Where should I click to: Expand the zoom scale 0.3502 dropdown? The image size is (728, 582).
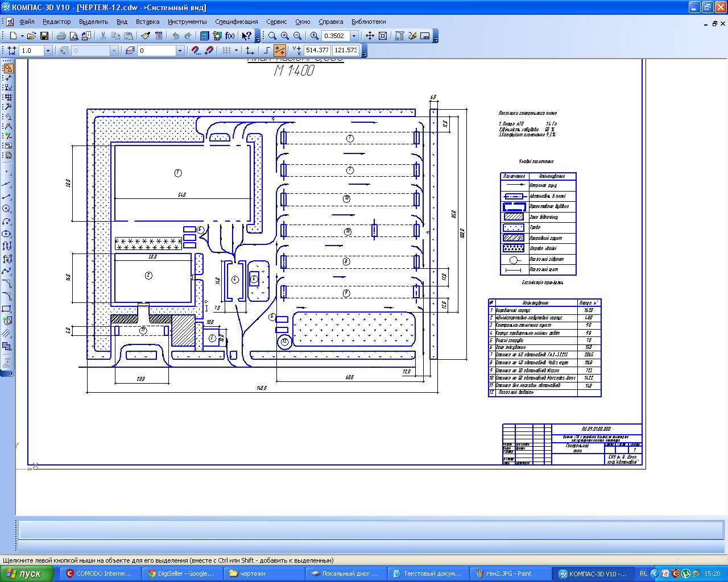tap(354, 36)
